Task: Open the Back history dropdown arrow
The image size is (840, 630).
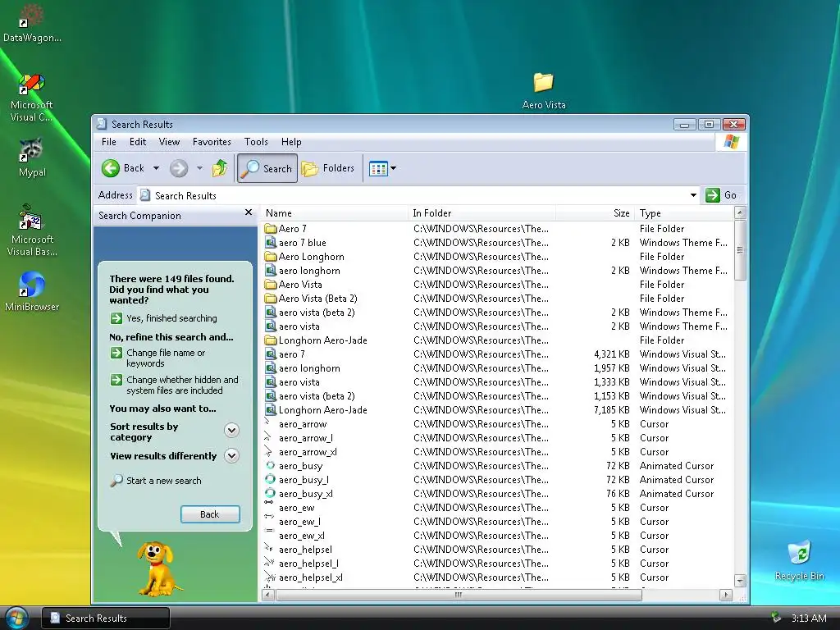Action: [157, 168]
